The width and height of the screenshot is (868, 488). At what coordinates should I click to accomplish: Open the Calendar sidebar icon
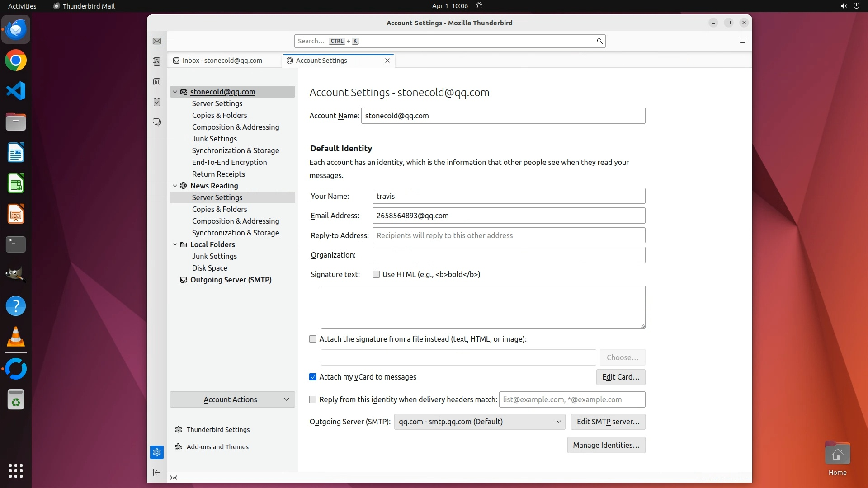(157, 82)
